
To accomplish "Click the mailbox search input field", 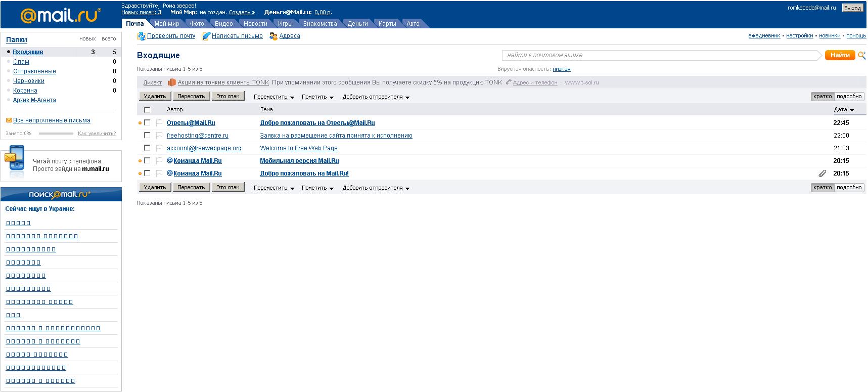I will 661,55.
